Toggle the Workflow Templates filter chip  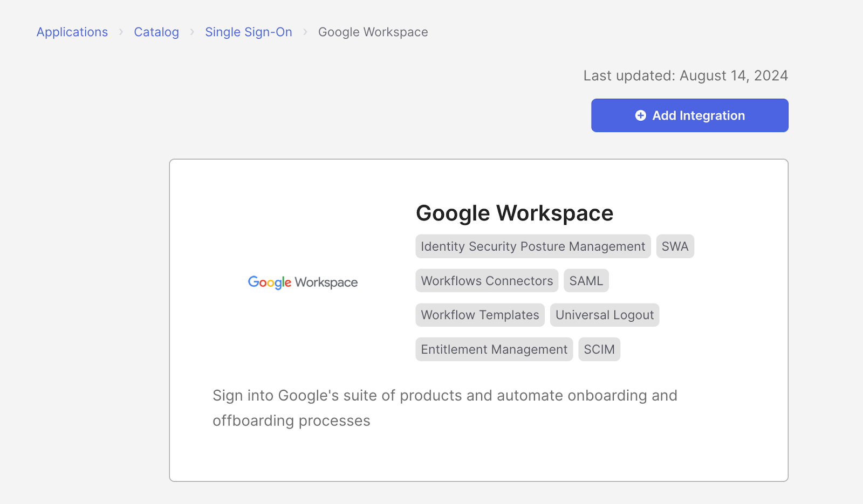pos(480,315)
